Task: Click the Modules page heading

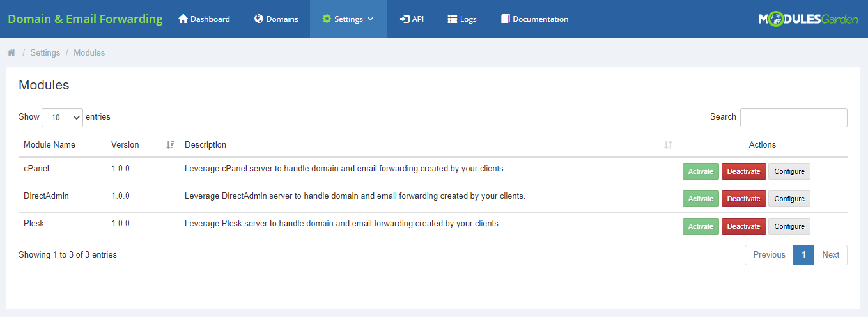Action: click(x=44, y=85)
